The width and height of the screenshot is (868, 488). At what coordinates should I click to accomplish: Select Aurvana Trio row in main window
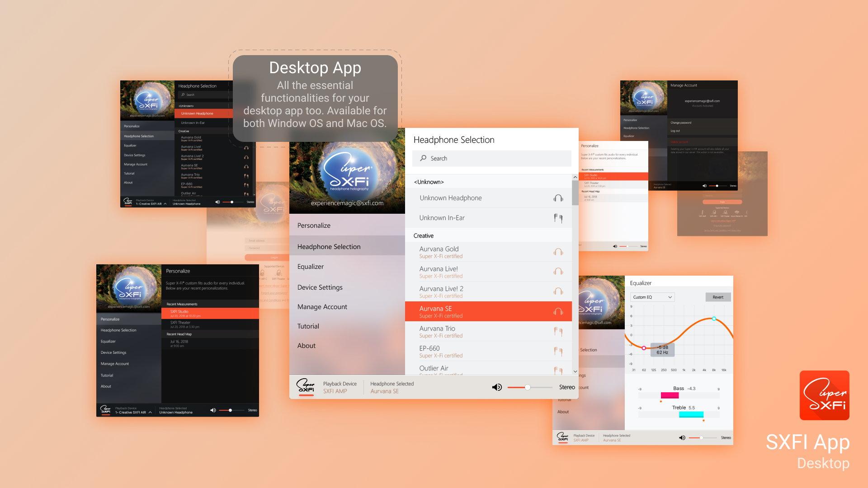click(x=488, y=331)
